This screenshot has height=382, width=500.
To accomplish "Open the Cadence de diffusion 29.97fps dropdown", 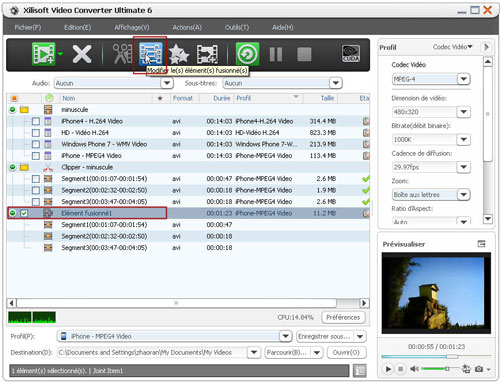I will [x=464, y=167].
